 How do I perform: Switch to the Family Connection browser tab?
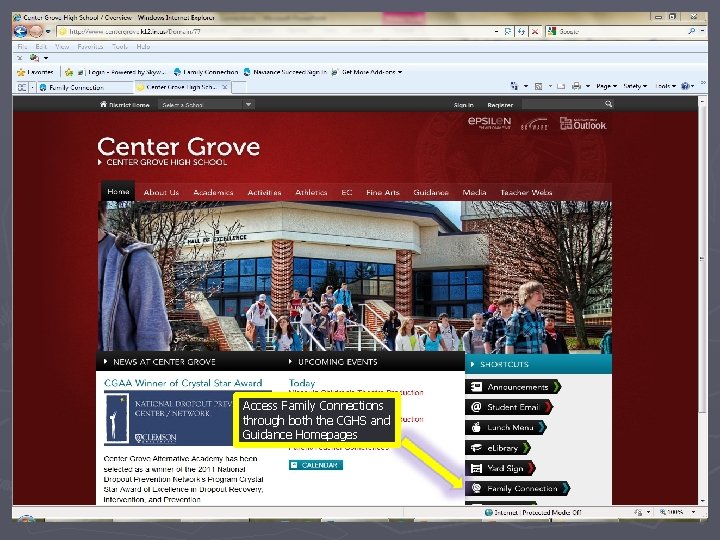pyautogui.click(x=85, y=87)
